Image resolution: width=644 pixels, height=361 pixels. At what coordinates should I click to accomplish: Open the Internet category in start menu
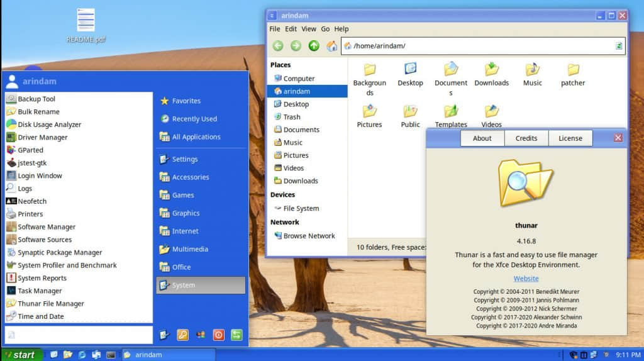201,231
